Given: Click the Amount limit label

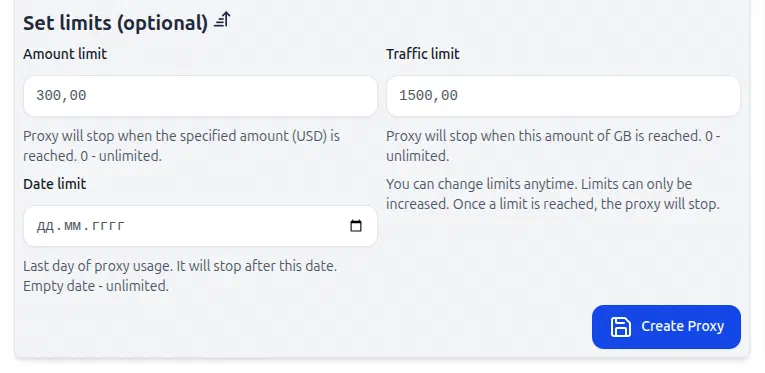Looking at the screenshot, I should [65, 54].
